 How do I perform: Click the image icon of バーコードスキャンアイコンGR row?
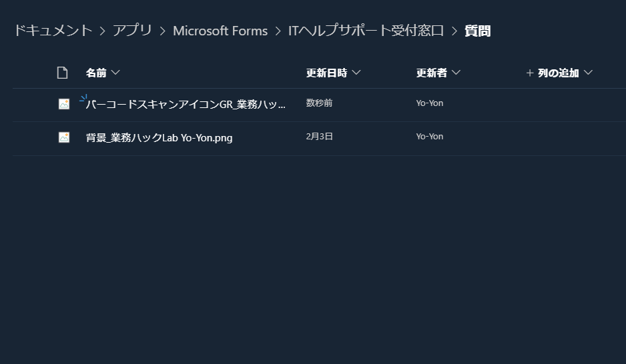point(64,104)
